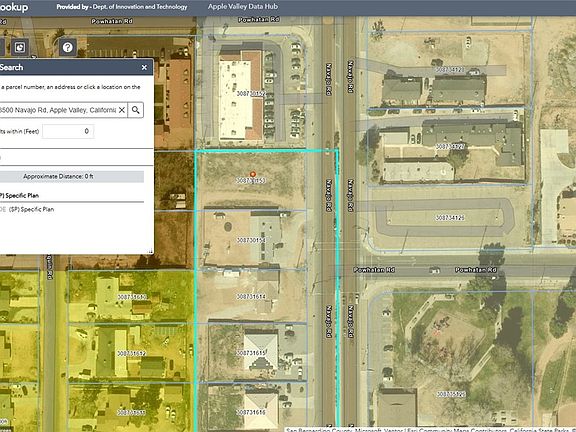Click the Approximate Distance bar

click(72, 176)
